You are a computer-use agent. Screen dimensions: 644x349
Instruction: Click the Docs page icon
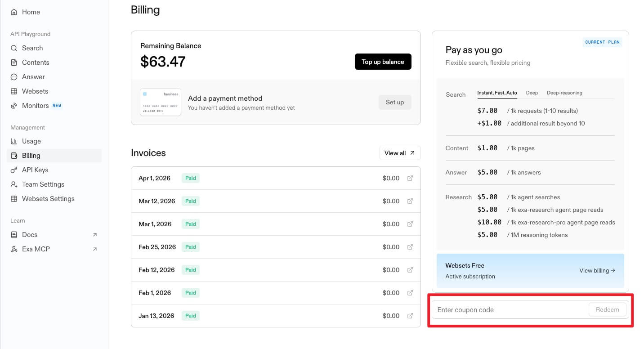point(14,235)
